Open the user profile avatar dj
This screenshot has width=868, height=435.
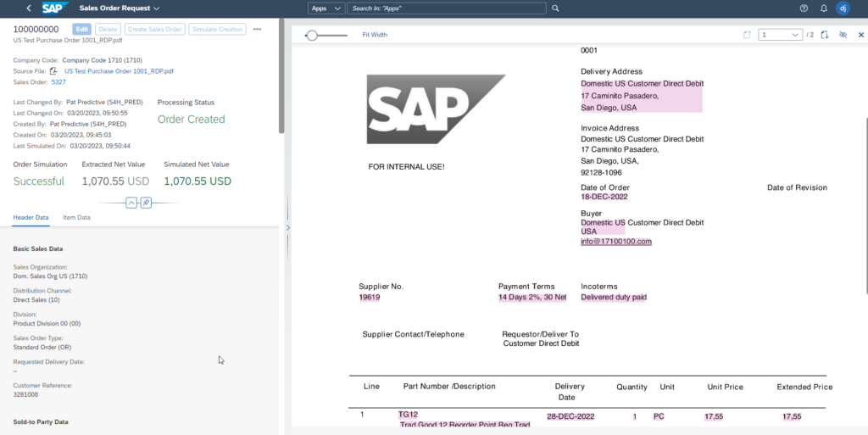[843, 8]
